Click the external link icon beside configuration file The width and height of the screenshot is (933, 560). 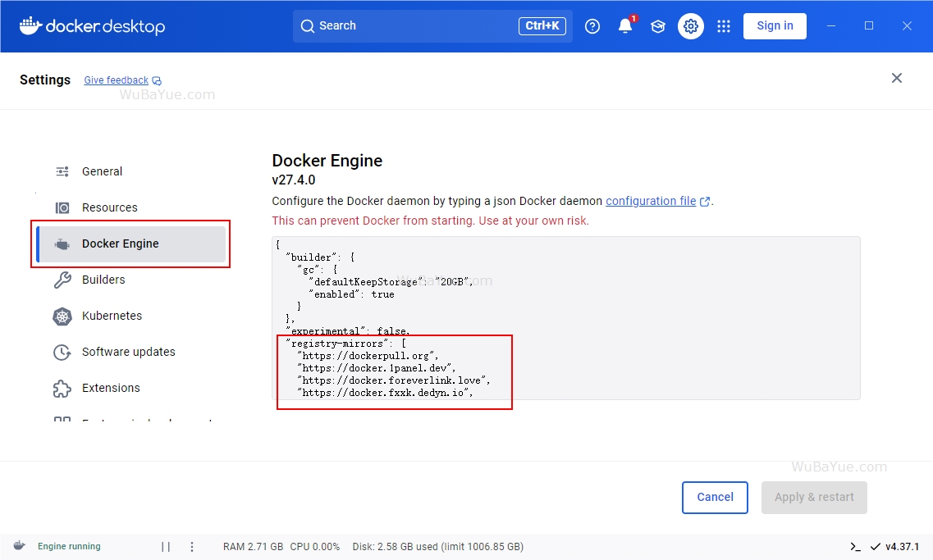(705, 202)
